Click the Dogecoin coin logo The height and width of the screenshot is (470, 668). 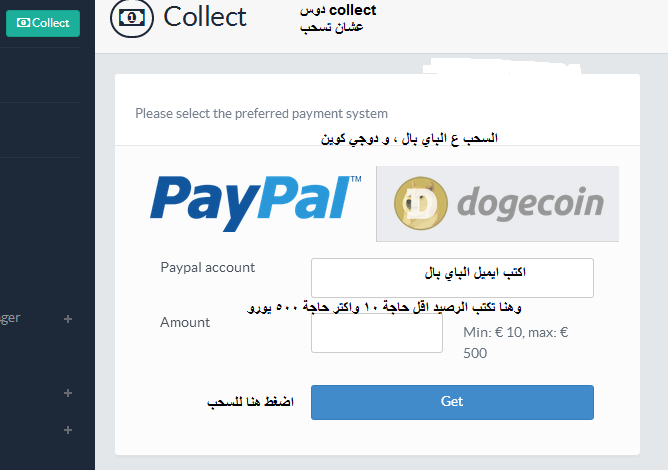[x=421, y=203]
